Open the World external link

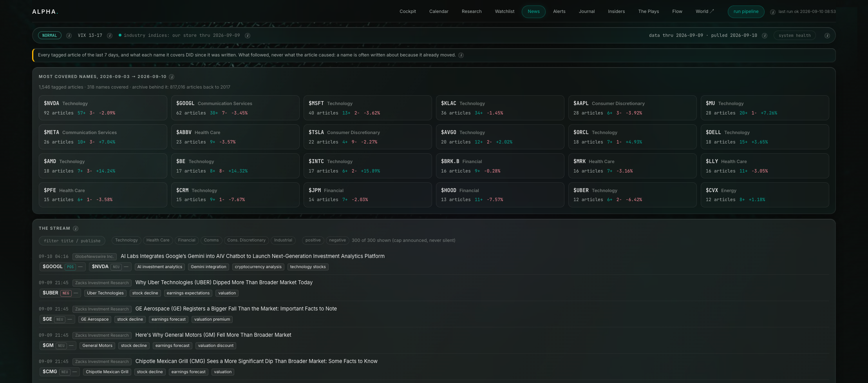coord(705,12)
